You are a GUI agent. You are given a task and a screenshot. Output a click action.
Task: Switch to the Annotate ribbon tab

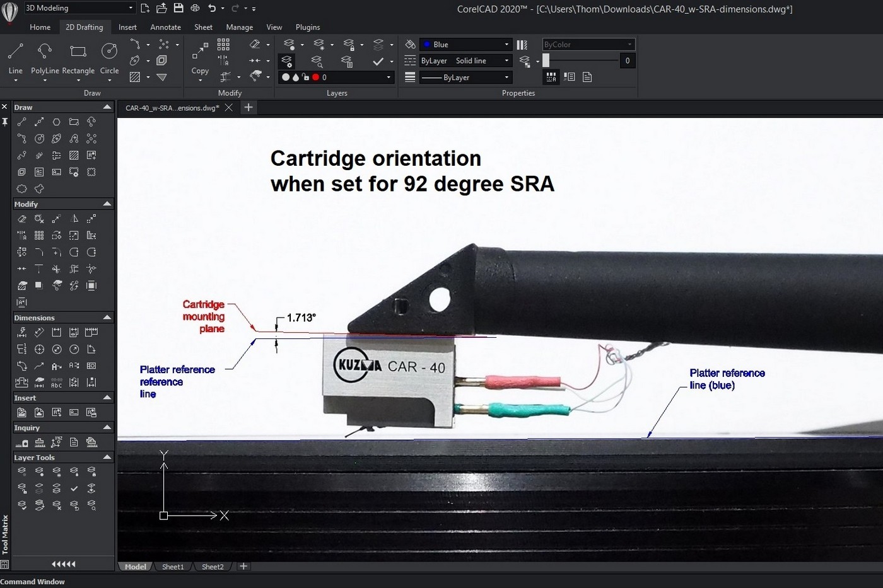coord(165,27)
